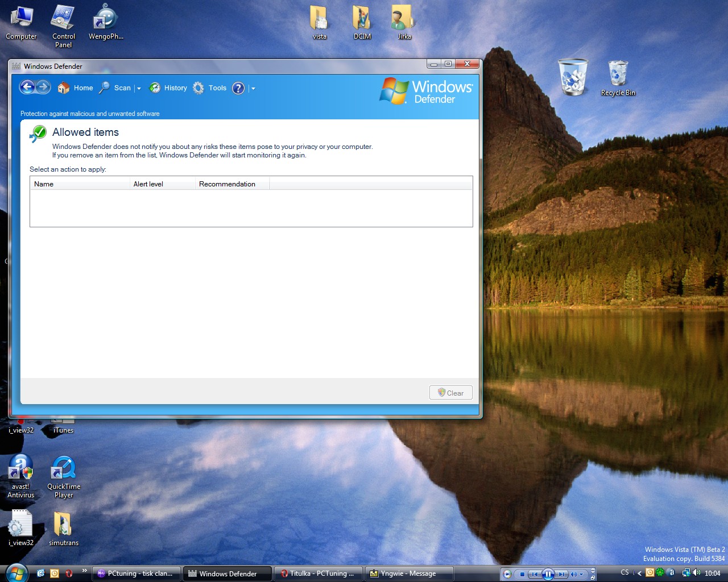Click the Tools gear icon
The width and height of the screenshot is (728, 582).
coord(198,88)
